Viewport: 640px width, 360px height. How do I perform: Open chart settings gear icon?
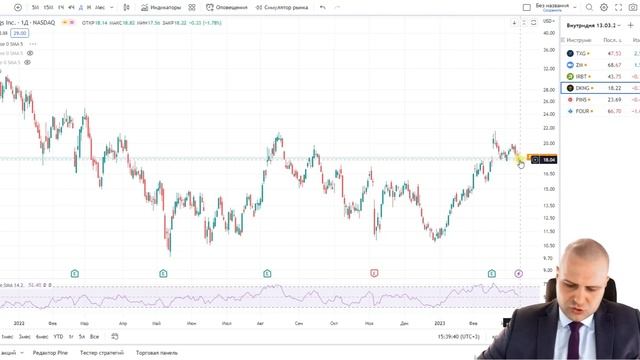click(x=604, y=7)
